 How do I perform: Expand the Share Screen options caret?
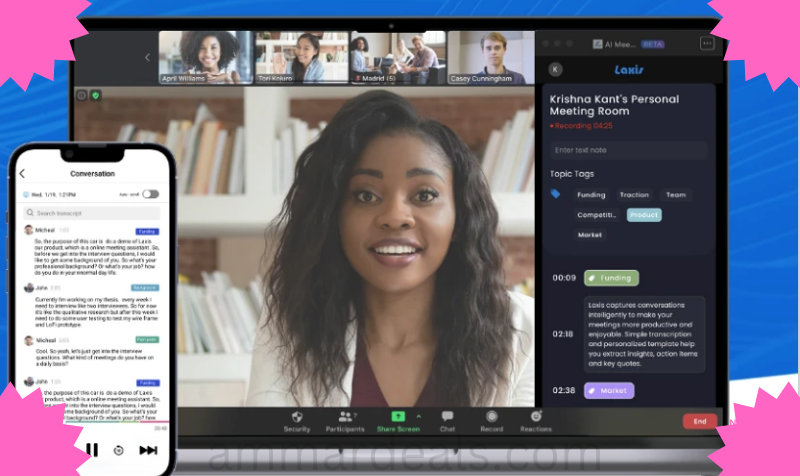tap(419, 416)
